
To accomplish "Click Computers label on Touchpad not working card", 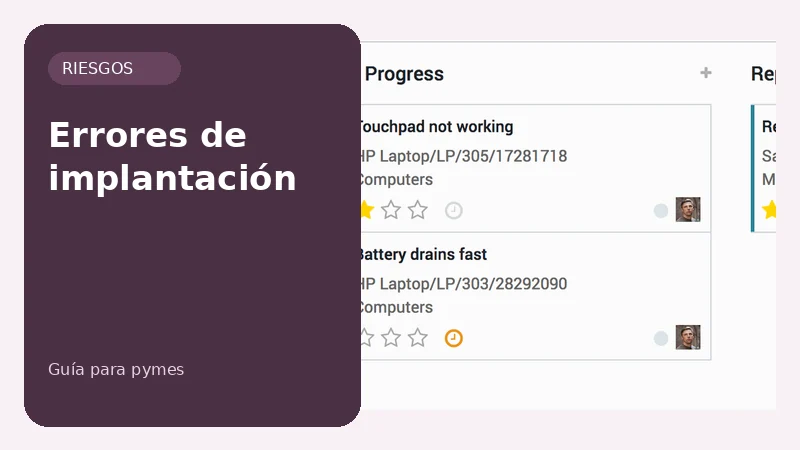I will tap(397, 180).
